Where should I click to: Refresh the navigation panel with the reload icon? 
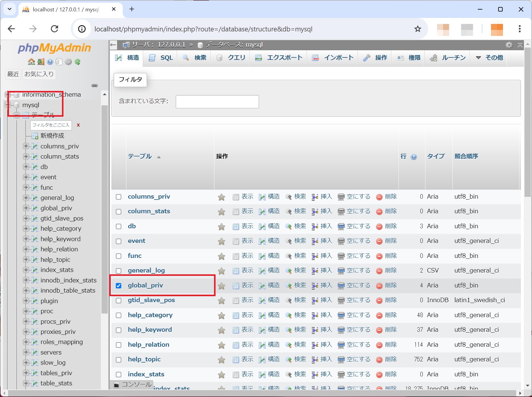point(78,62)
